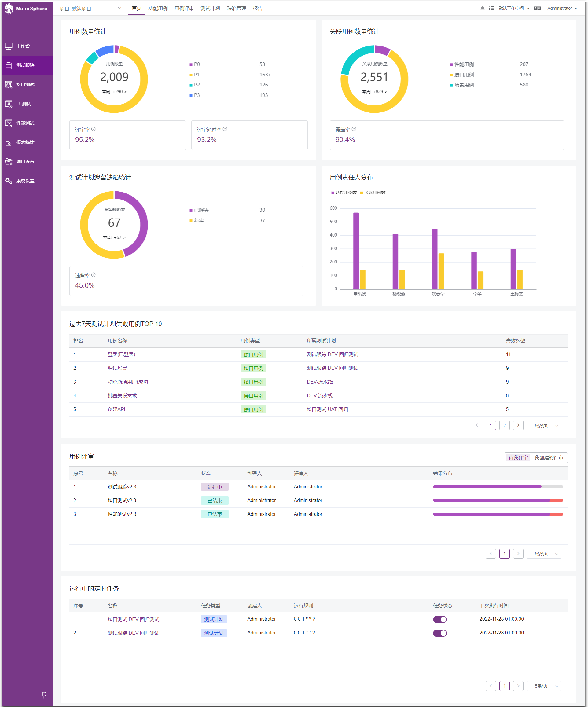
Task: Open the 项目: 默认项目 project dropdown
Action: [90, 9]
